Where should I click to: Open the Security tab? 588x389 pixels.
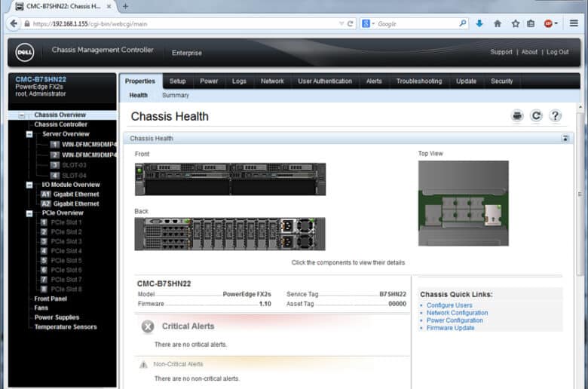click(x=502, y=81)
